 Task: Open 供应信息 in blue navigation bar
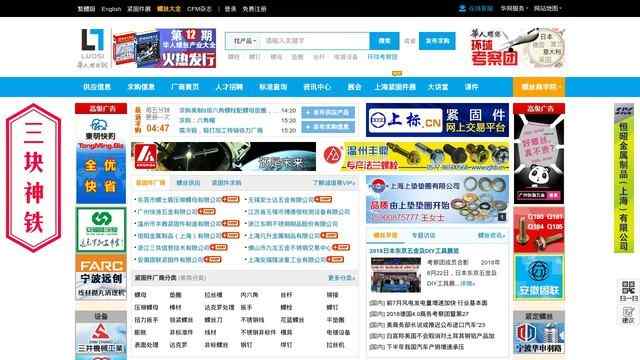[x=97, y=87]
